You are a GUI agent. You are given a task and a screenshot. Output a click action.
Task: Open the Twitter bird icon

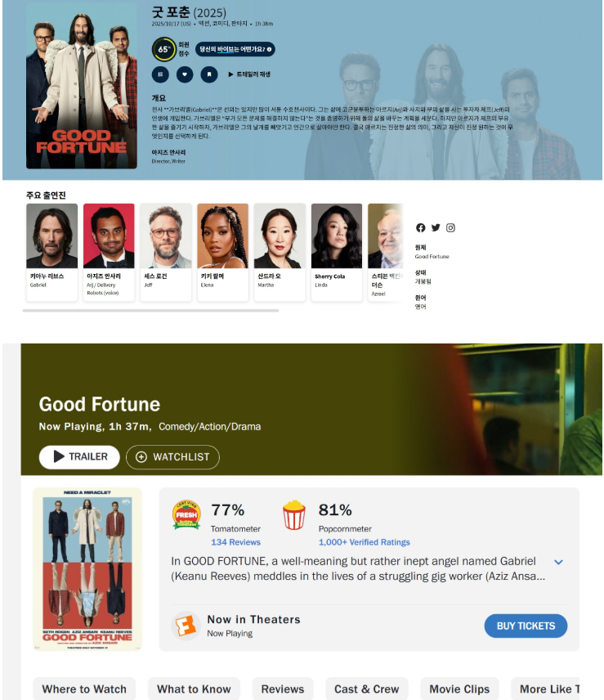click(x=436, y=227)
